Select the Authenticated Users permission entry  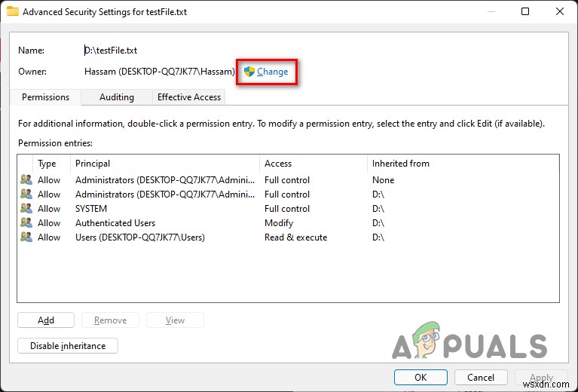coord(288,223)
